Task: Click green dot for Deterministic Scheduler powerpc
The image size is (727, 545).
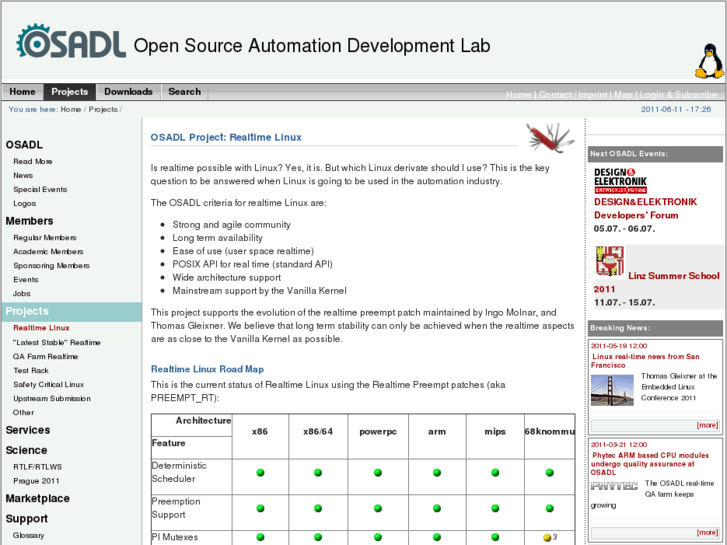Action: pyautogui.click(x=378, y=473)
